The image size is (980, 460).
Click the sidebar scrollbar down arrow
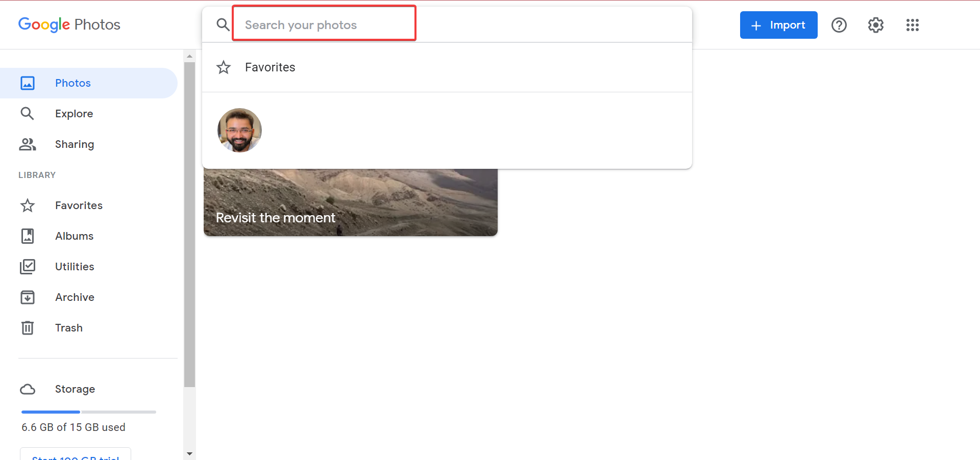pyautogui.click(x=189, y=453)
